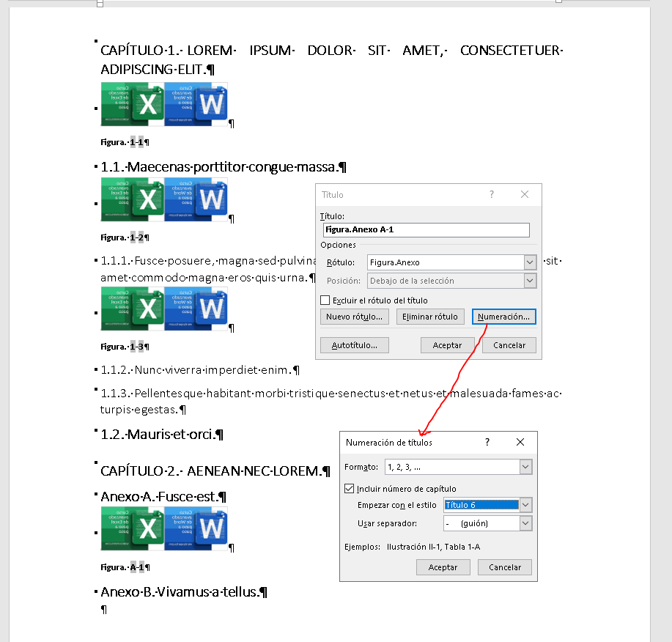Cancel the Numeración de títulos dialog
Viewport: 672px width, 642px height.
click(x=505, y=567)
